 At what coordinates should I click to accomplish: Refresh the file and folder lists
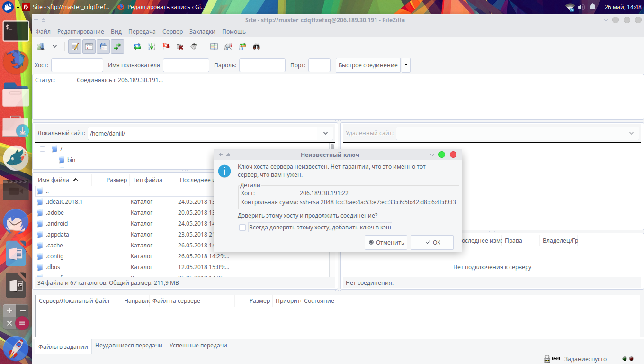point(137,46)
